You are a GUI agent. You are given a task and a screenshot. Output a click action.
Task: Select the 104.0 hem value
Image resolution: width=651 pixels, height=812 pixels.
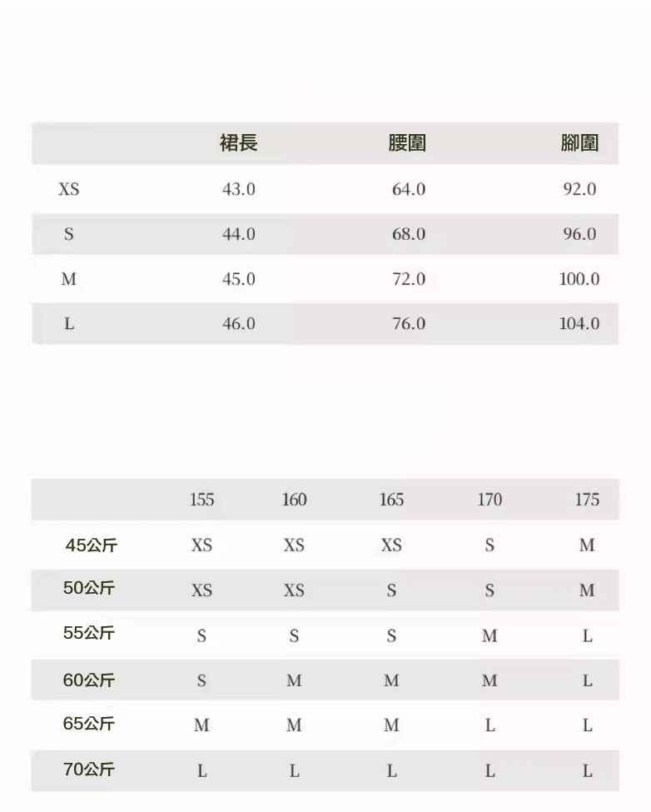[579, 323]
